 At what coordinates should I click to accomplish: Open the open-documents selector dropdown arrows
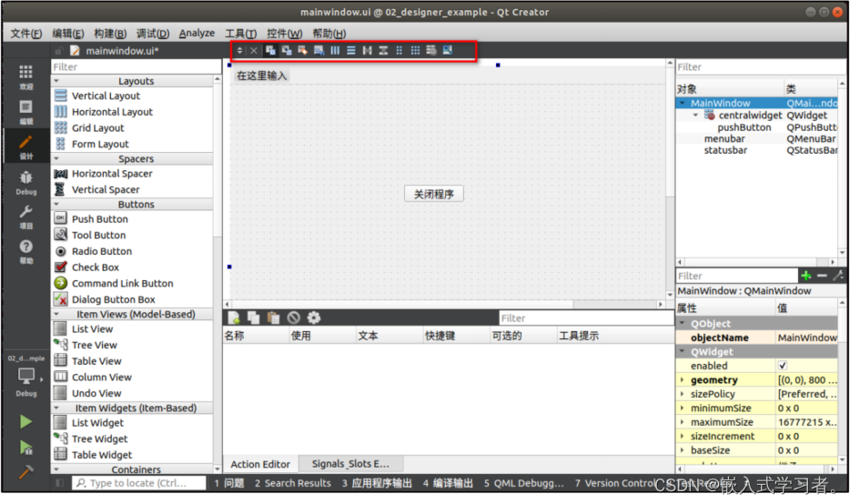coord(239,50)
